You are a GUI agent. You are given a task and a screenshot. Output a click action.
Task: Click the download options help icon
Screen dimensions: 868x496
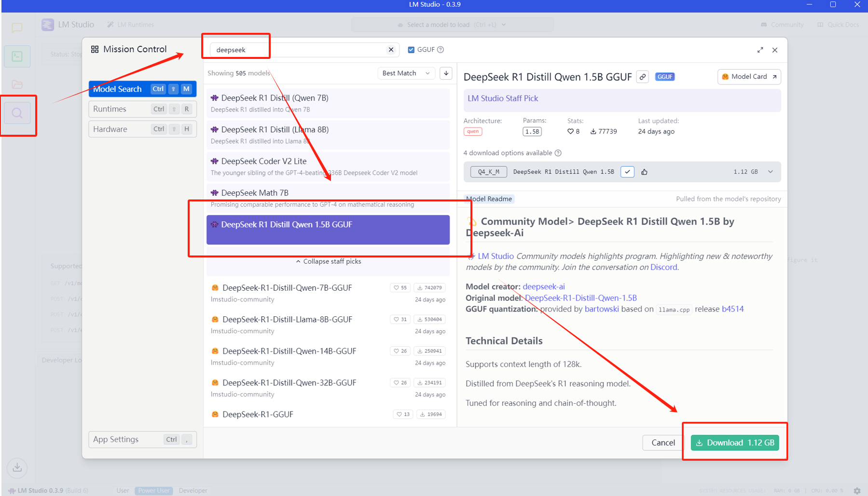pos(558,153)
